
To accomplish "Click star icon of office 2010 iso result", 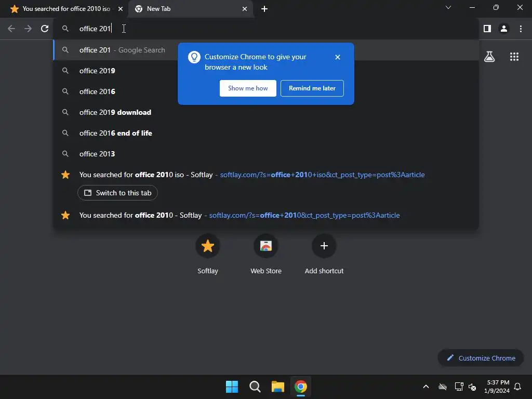I will 65,175.
